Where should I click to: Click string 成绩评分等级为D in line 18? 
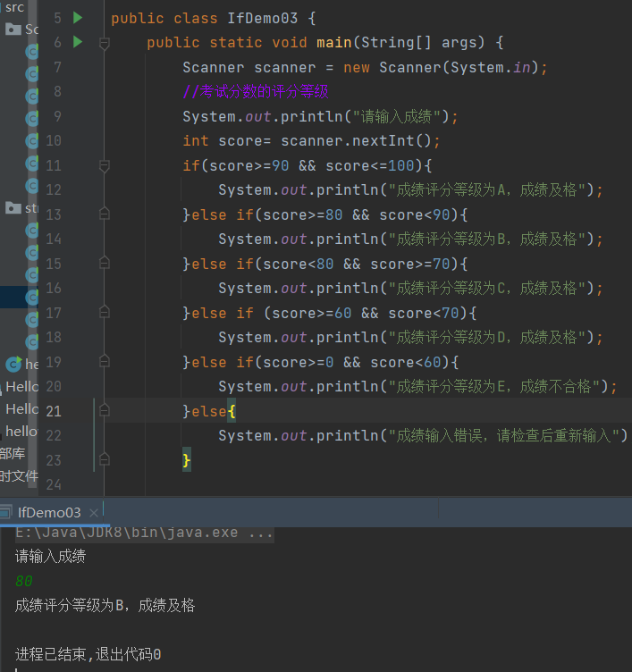coord(451,338)
